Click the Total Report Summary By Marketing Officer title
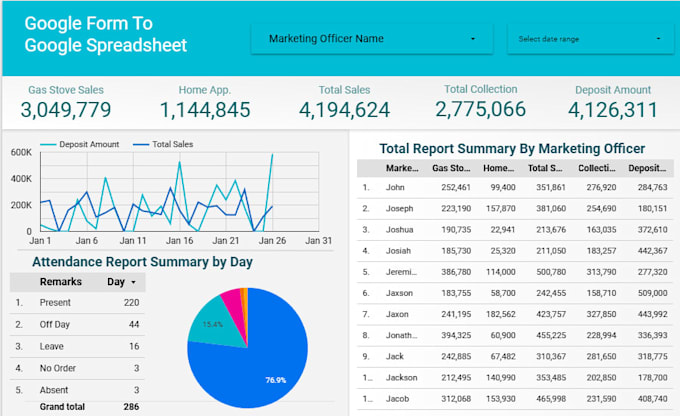The width and height of the screenshot is (680, 416). tap(512, 149)
